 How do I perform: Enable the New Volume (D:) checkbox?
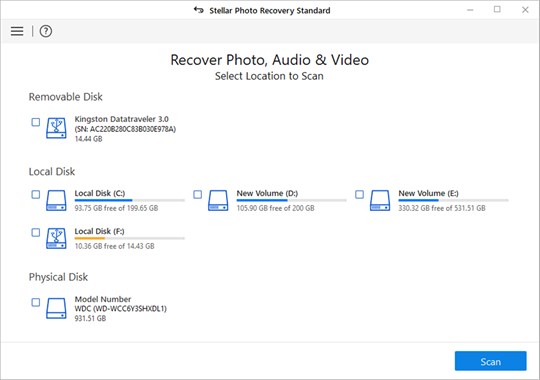point(197,194)
